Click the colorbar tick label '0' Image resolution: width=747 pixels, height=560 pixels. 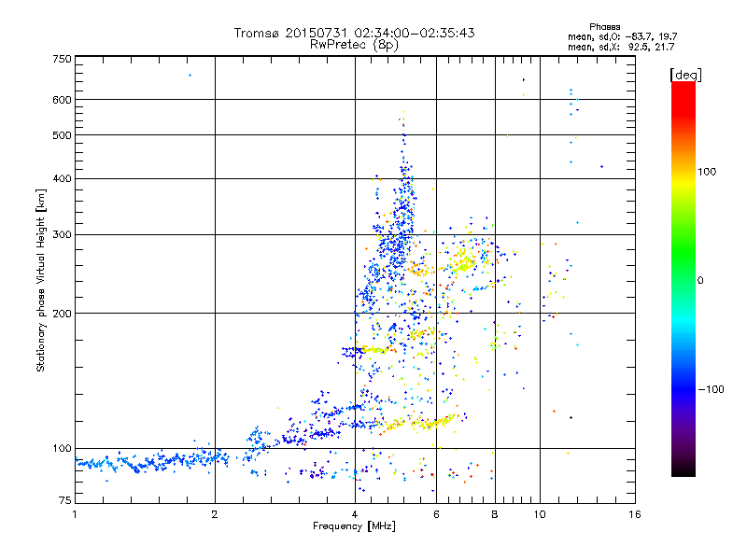700,281
